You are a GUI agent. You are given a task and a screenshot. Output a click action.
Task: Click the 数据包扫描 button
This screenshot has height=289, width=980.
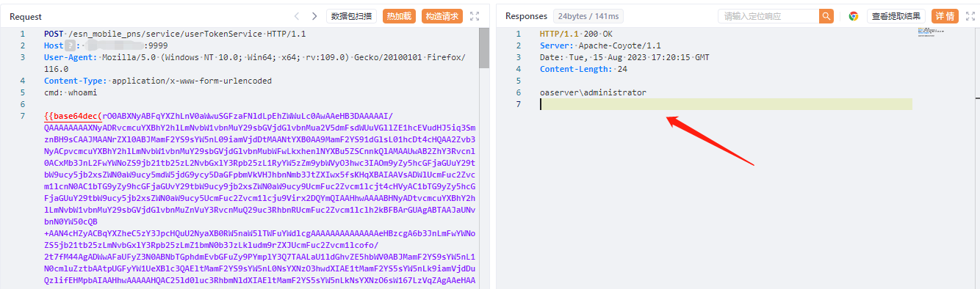[352, 16]
